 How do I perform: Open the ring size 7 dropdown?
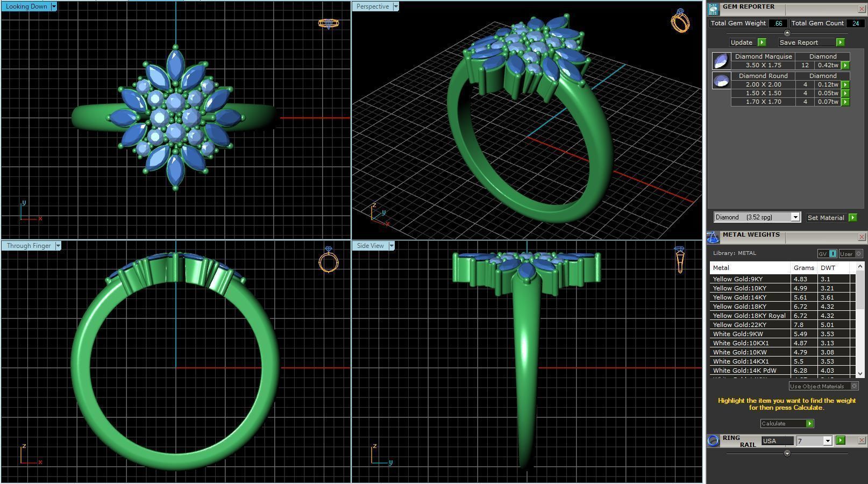[x=827, y=441]
